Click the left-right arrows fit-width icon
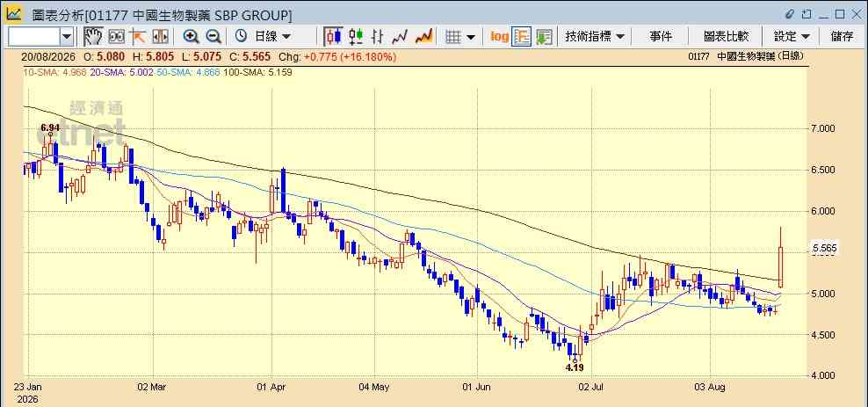Image resolution: width=868 pixels, height=407 pixels. point(160,37)
